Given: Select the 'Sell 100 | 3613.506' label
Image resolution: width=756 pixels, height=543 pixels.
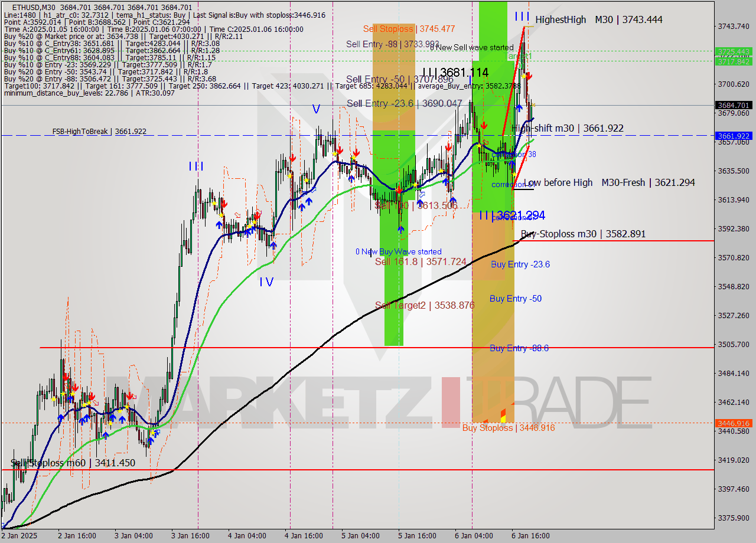Looking at the screenshot, I should tap(416, 205).
